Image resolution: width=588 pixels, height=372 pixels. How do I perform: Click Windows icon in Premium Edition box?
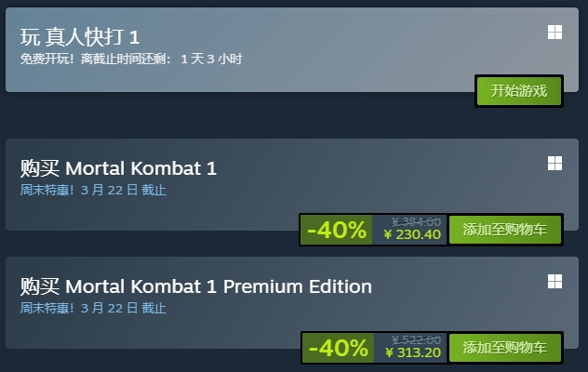[555, 281]
